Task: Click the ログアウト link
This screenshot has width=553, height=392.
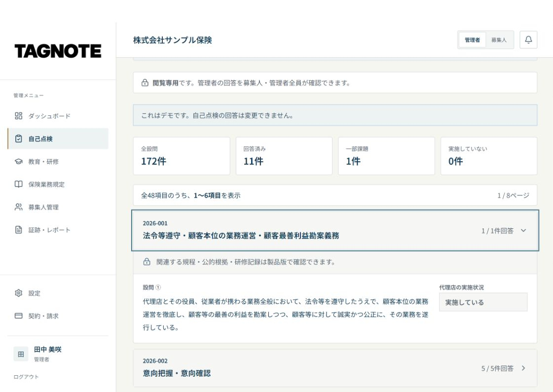Action: click(26, 377)
